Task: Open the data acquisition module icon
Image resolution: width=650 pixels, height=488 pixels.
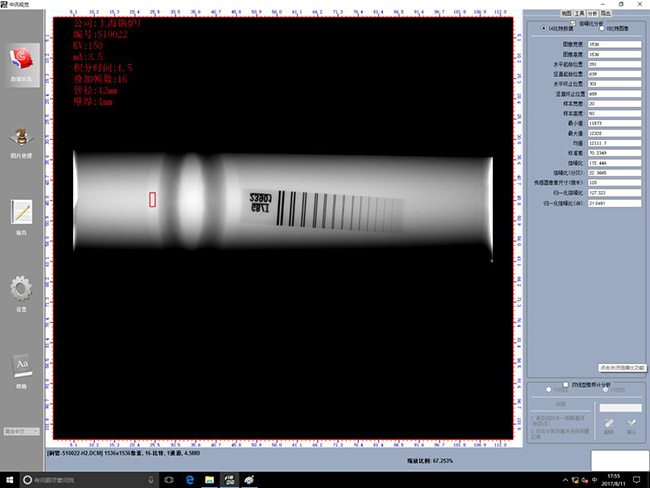Action: pyautogui.click(x=22, y=60)
